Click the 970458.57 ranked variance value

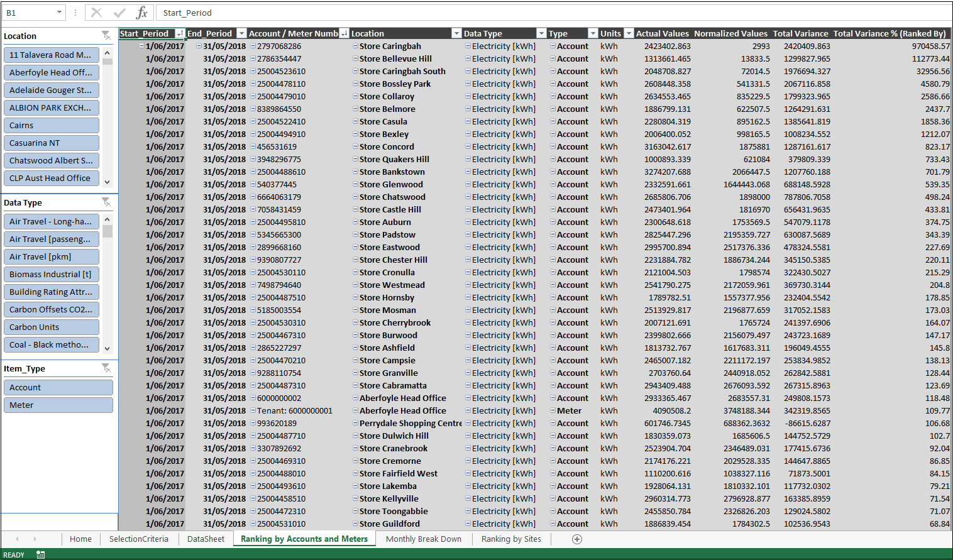[931, 46]
